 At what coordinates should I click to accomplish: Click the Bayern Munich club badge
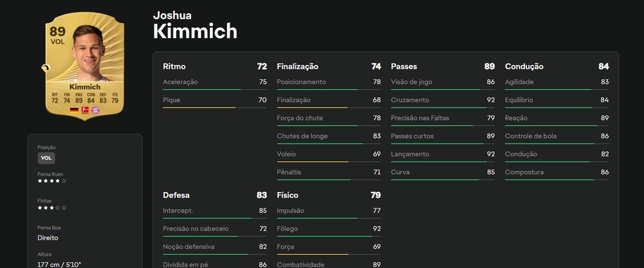click(95, 110)
